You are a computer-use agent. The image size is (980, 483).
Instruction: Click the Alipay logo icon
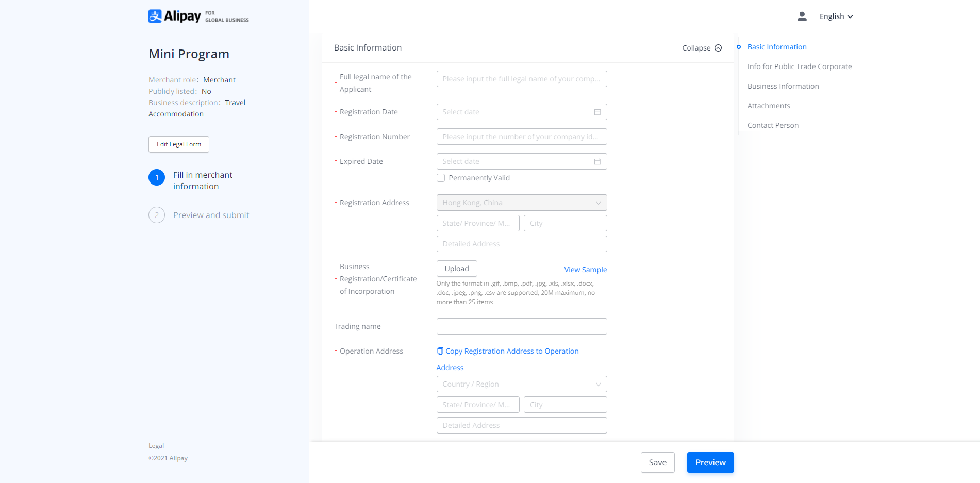pyautogui.click(x=155, y=16)
